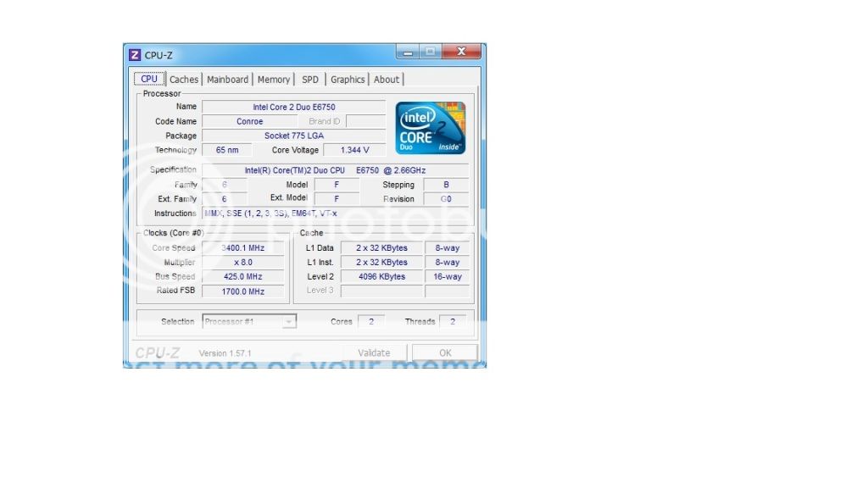
Task: Click the Ext. Family value '6'
Action: (224, 199)
